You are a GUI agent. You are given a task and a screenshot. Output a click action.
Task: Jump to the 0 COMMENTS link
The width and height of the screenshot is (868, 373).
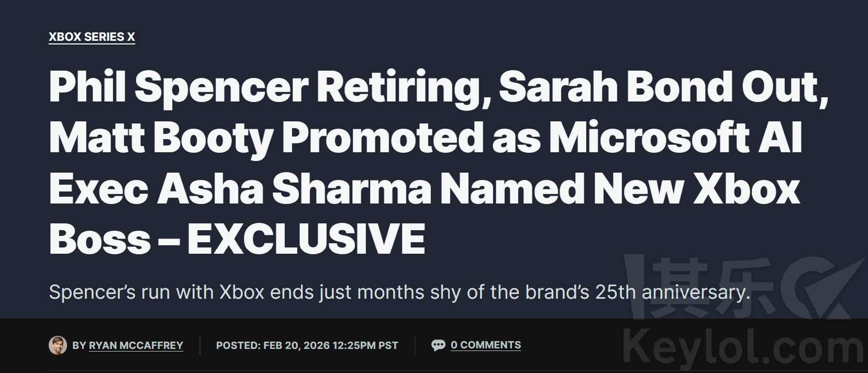(485, 345)
